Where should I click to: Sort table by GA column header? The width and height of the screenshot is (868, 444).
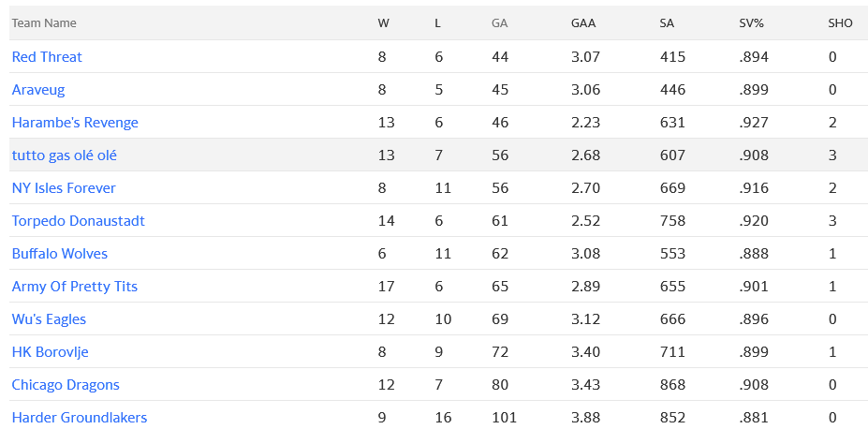point(500,23)
